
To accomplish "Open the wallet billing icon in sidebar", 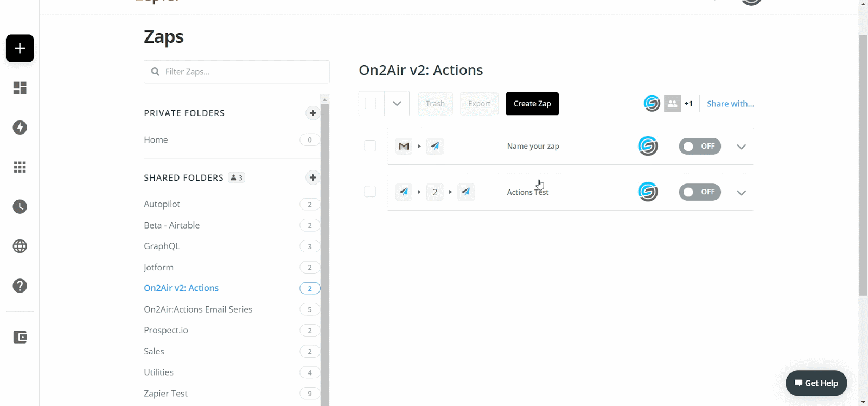I will coord(20,337).
